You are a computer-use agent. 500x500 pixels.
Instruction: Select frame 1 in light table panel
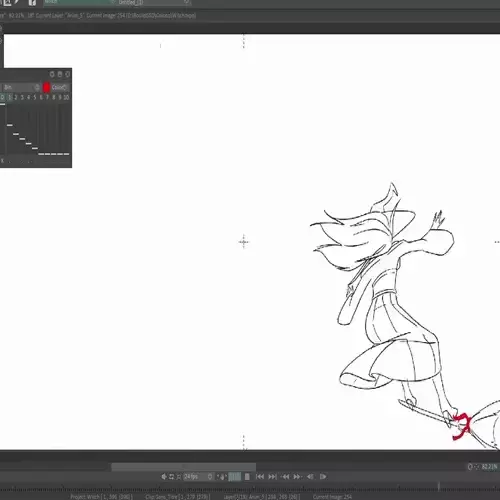click(9, 97)
